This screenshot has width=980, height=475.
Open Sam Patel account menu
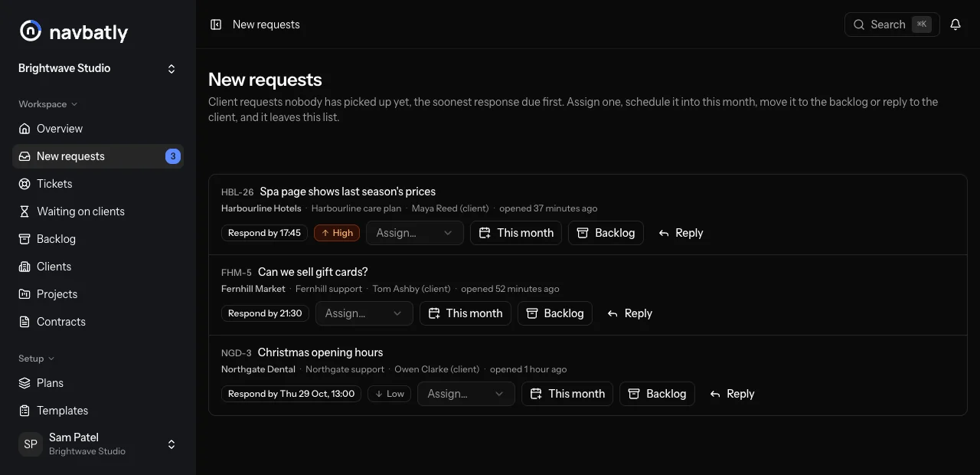[98, 444]
